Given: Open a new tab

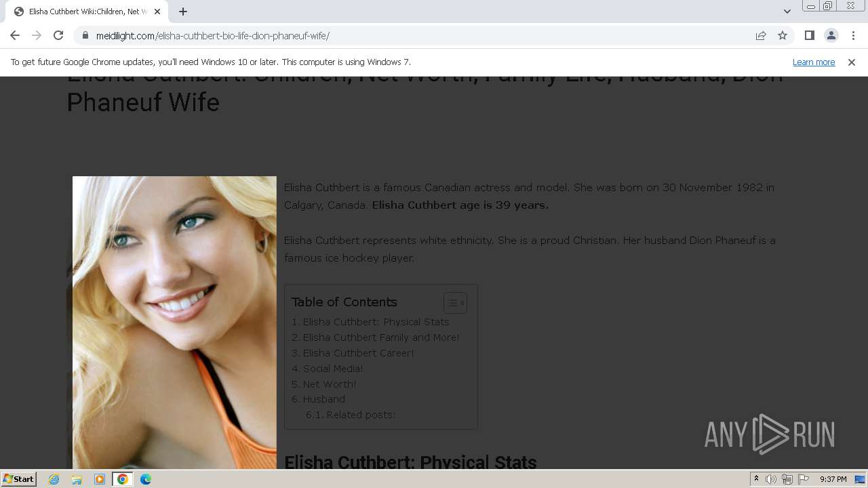Looking at the screenshot, I should click(x=183, y=12).
